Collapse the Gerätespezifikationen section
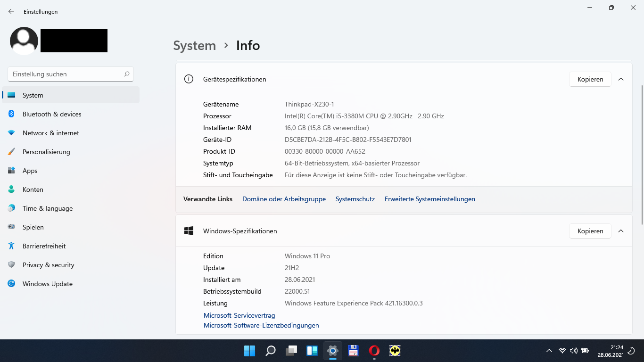 point(621,79)
